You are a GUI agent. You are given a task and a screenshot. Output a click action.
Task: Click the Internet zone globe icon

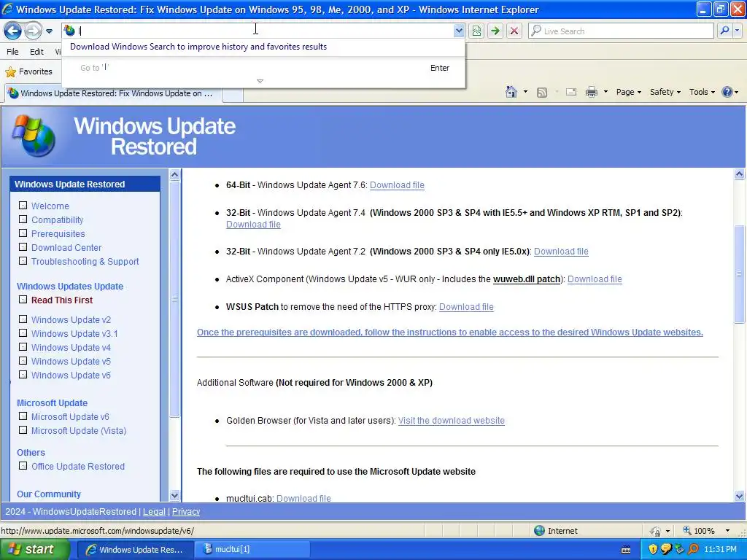539,531
